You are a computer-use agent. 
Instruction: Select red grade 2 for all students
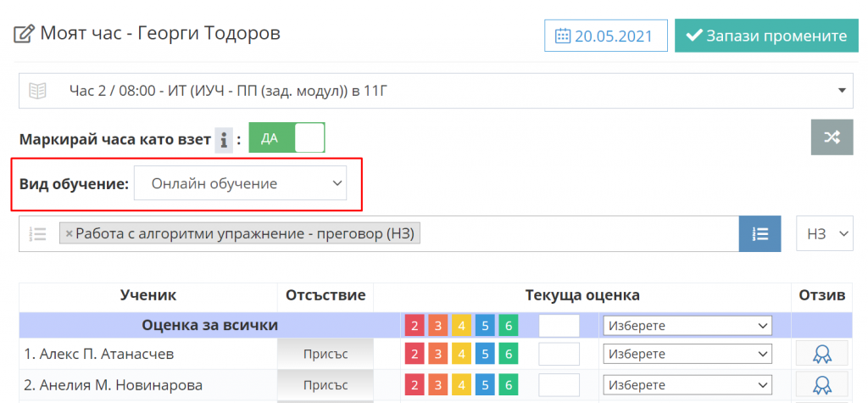coord(415,327)
